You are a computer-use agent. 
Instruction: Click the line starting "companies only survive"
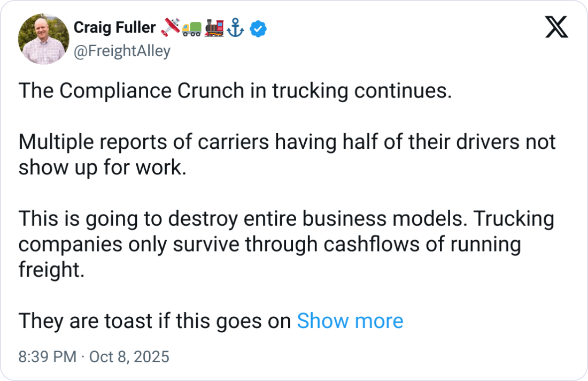269,244
